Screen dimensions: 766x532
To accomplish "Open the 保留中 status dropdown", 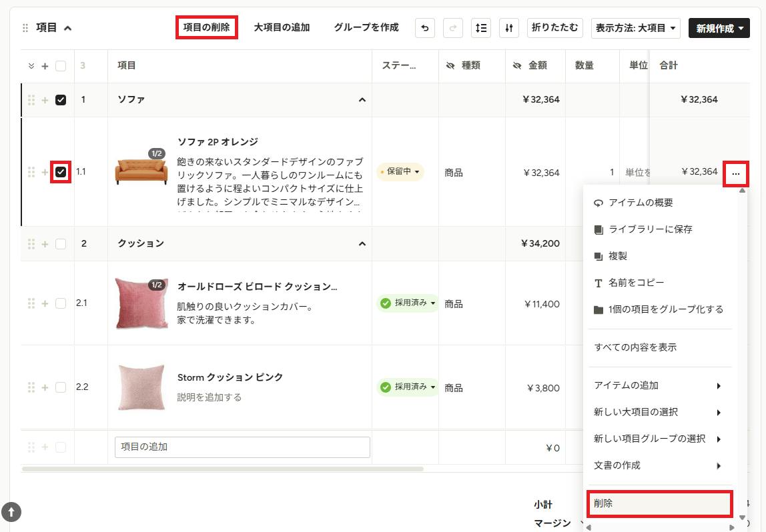I will point(400,171).
